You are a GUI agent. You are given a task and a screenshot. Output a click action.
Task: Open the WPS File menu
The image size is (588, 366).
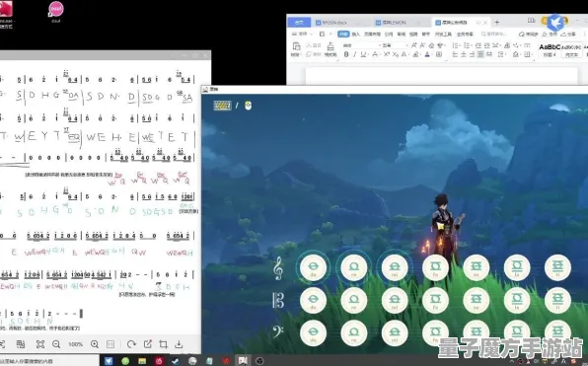pyautogui.click(x=302, y=35)
